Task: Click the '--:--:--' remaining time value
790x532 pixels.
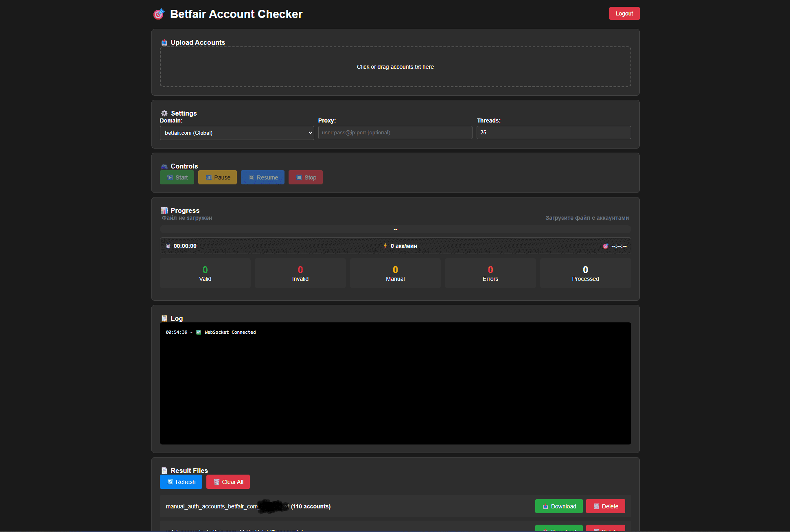Action: point(619,246)
